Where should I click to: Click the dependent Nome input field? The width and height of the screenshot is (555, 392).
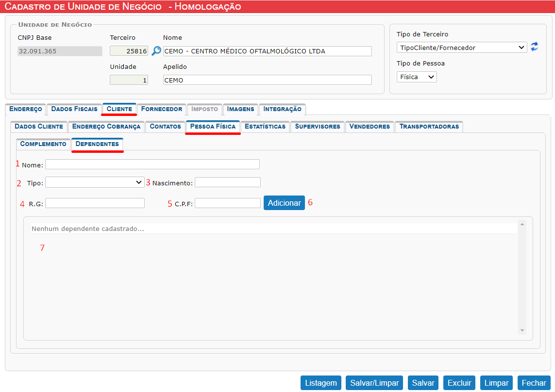click(152, 164)
